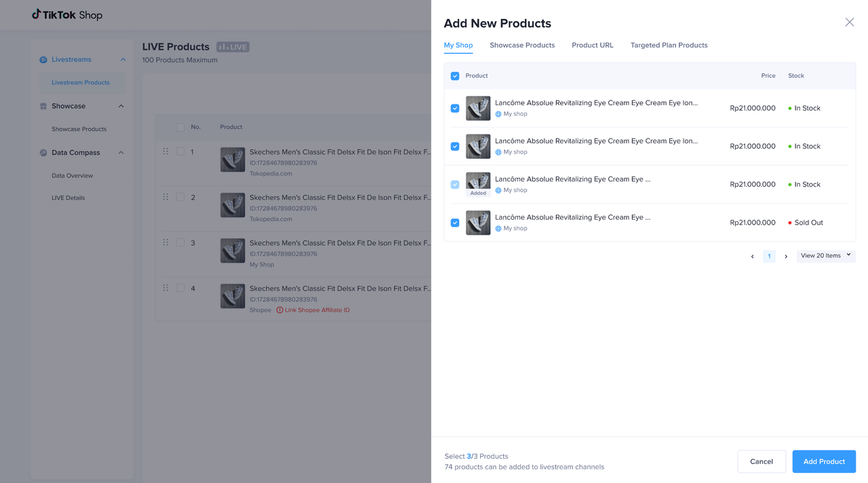Click the My Shop source in live row 3
Viewport: 868px width, 483px height.
[262, 265]
